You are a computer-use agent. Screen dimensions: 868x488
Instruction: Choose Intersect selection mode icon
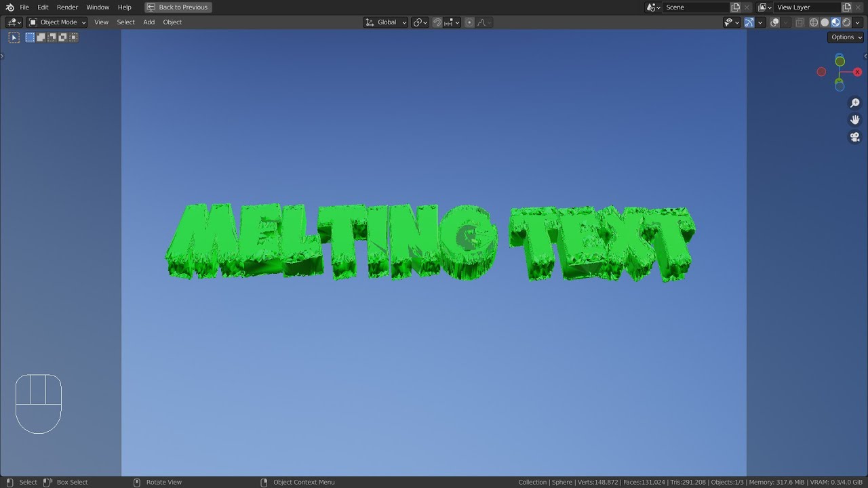click(x=74, y=37)
